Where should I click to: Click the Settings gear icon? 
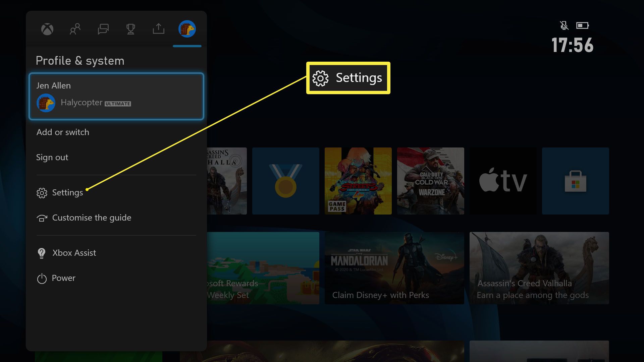point(41,192)
